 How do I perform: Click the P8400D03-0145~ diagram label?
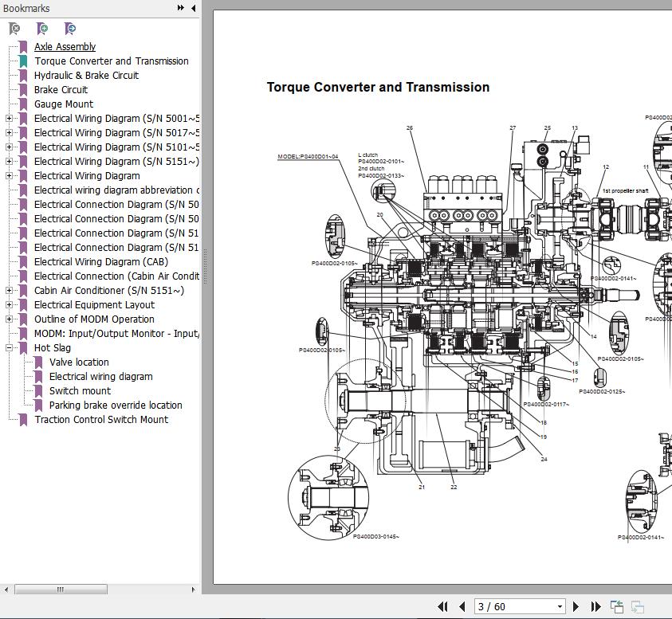(x=375, y=536)
